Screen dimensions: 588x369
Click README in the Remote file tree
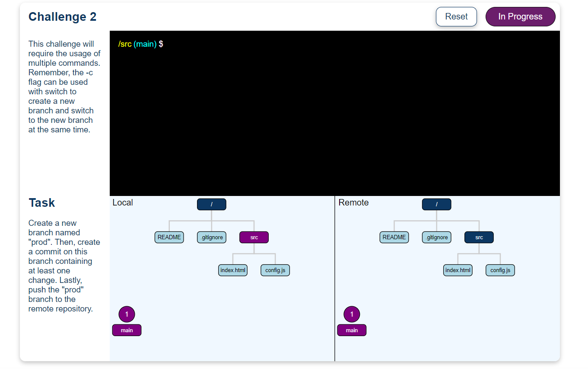click(394, 237)
